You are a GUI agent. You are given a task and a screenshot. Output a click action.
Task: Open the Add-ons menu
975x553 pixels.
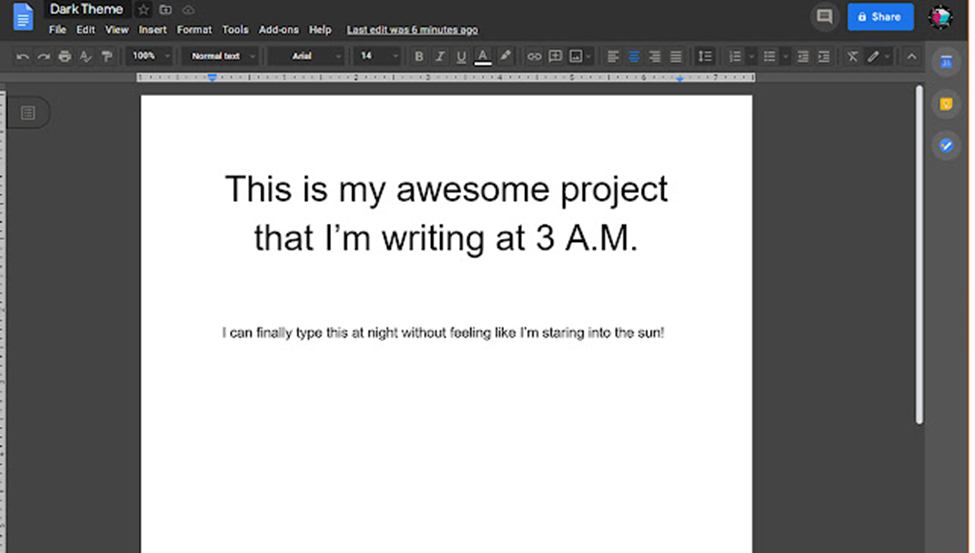278,30
